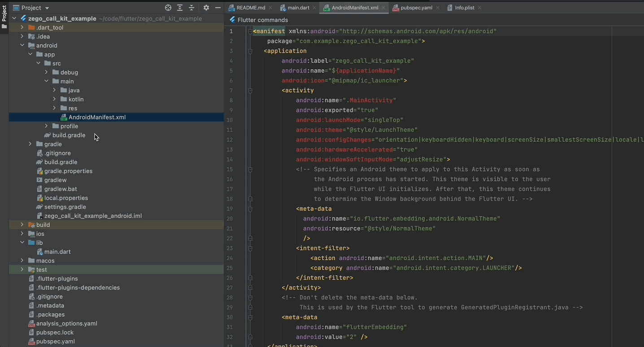The height and width of the screenshot is (347, 644).
Task: Hide the Project tool window with minus icon
Action: [x=218, y=8]
